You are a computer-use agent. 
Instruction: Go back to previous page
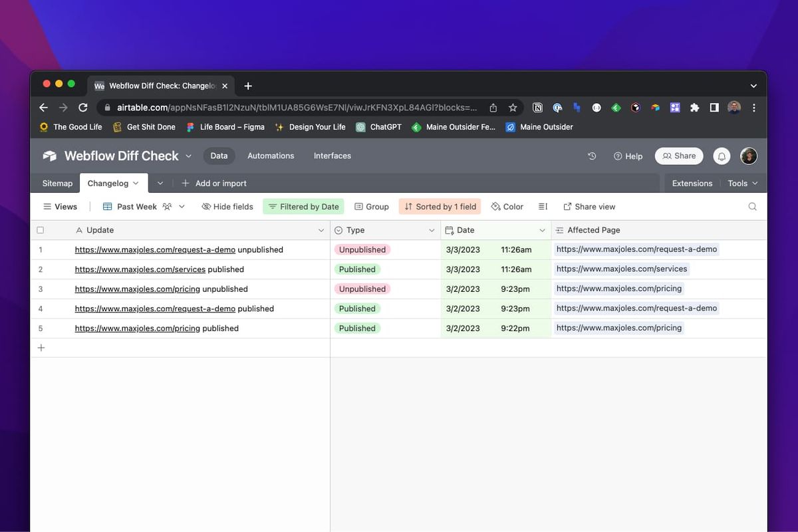(44, 108)
